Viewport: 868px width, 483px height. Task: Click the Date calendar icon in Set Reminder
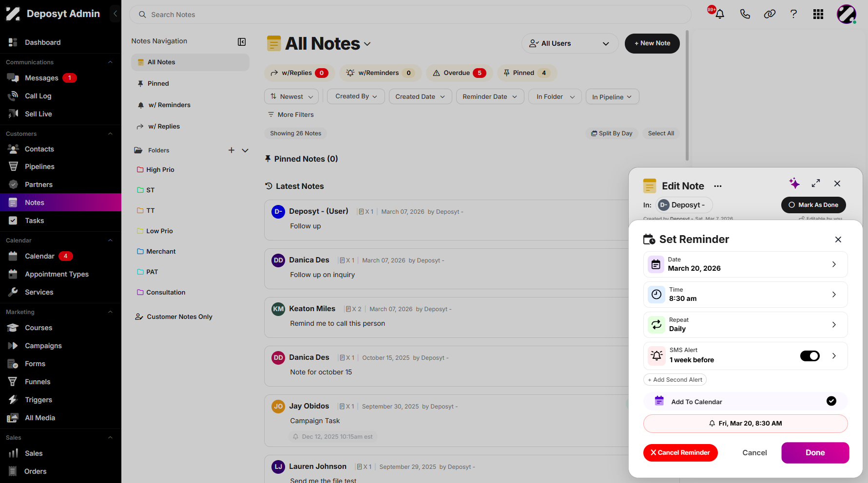[x=656, y=264]
